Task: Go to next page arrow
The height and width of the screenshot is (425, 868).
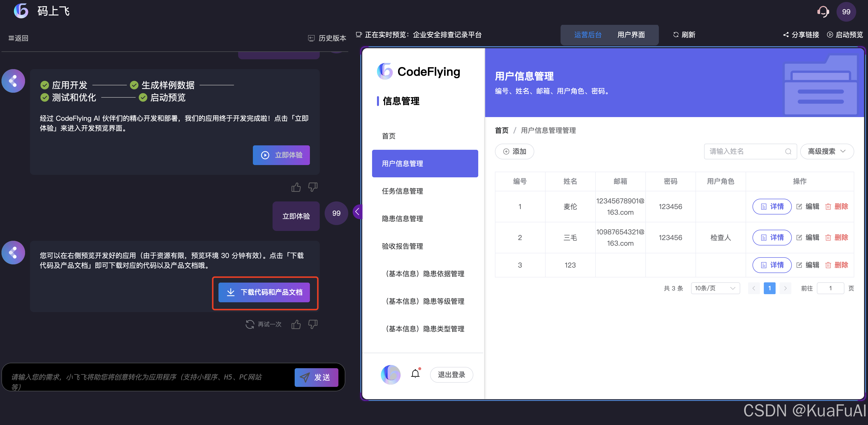Action: point(785,288)
